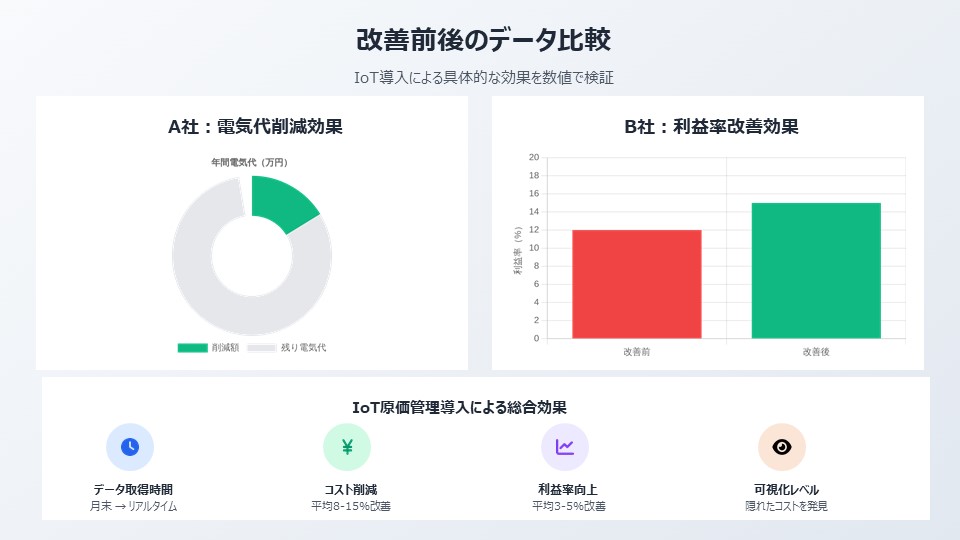Screen dimensions: 960x540
Task: Click the コスト削減 label
Action: pos(350,489)
